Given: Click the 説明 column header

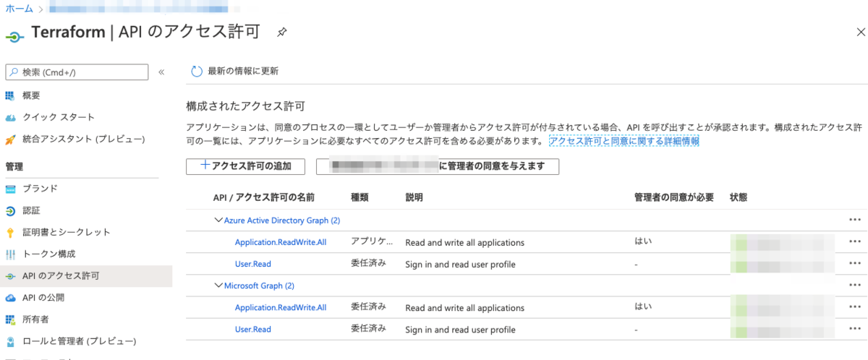Looking at the screenshot, I should pyautogui.click(x=414, y=197).
